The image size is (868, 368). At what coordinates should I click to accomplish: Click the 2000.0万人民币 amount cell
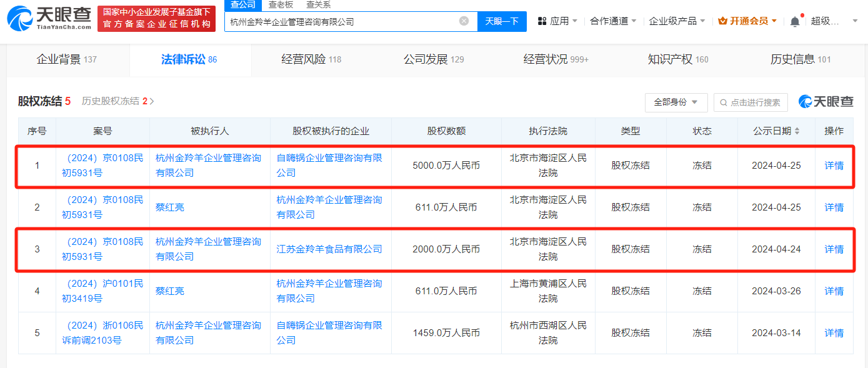coord(446,249)
